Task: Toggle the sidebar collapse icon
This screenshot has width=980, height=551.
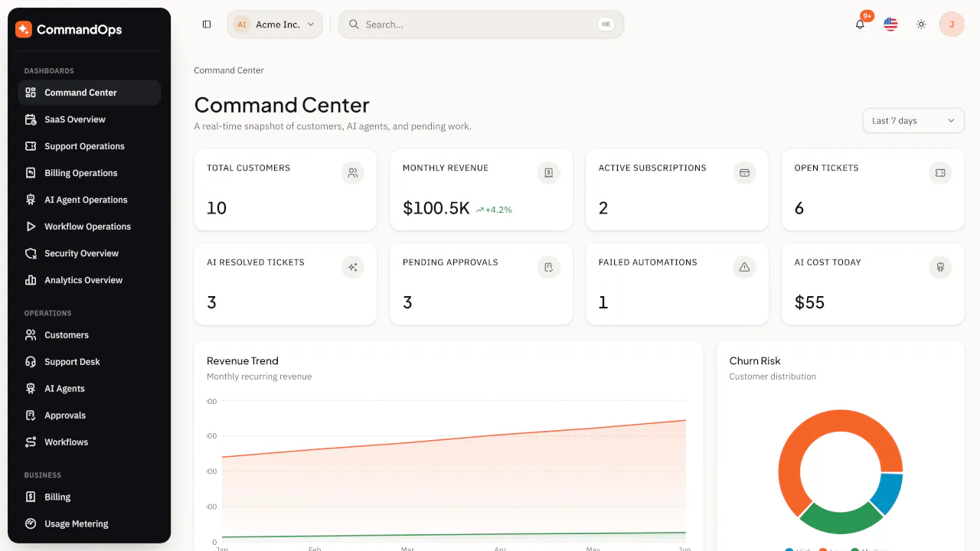Action: [207, 24]
